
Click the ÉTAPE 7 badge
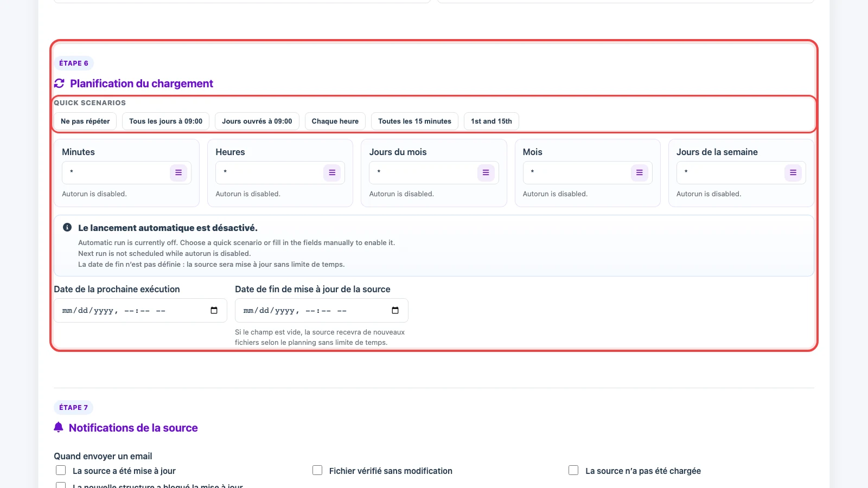click(x=74, y=408)
